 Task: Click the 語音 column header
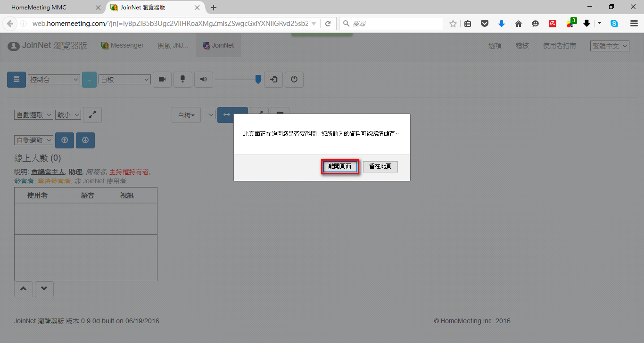(x=88, y=196)
